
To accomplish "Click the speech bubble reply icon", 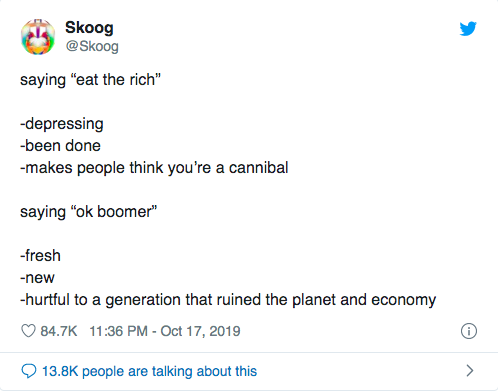I will (29, 371).
